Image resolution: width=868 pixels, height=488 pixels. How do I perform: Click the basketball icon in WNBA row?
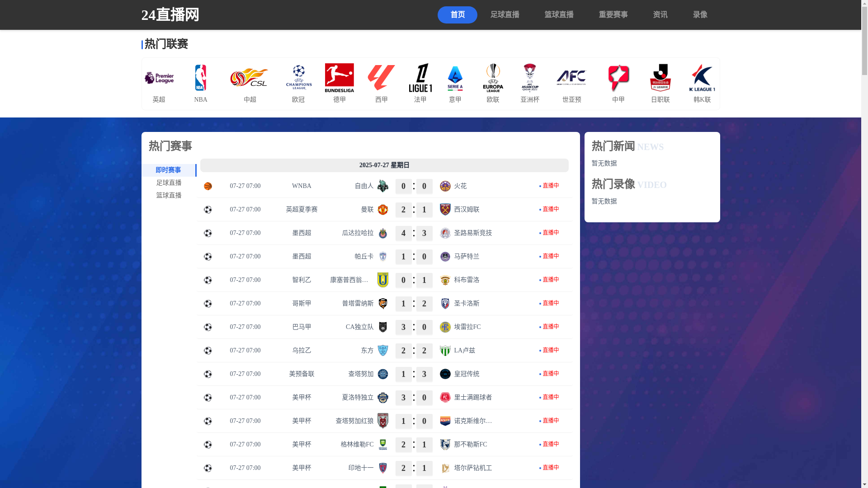(x=208, y=186)
